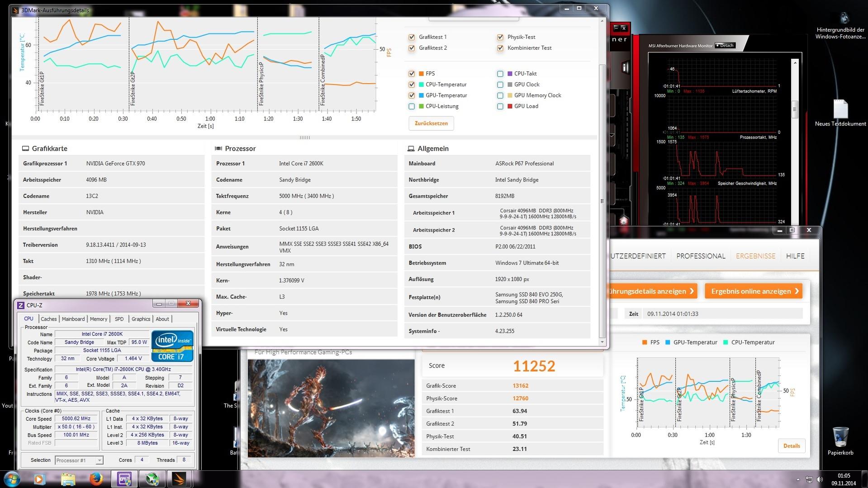Switch to CPU-Z via its taskbar icon
This screenshot has width=868, height=488.
[x=124, y=479]
